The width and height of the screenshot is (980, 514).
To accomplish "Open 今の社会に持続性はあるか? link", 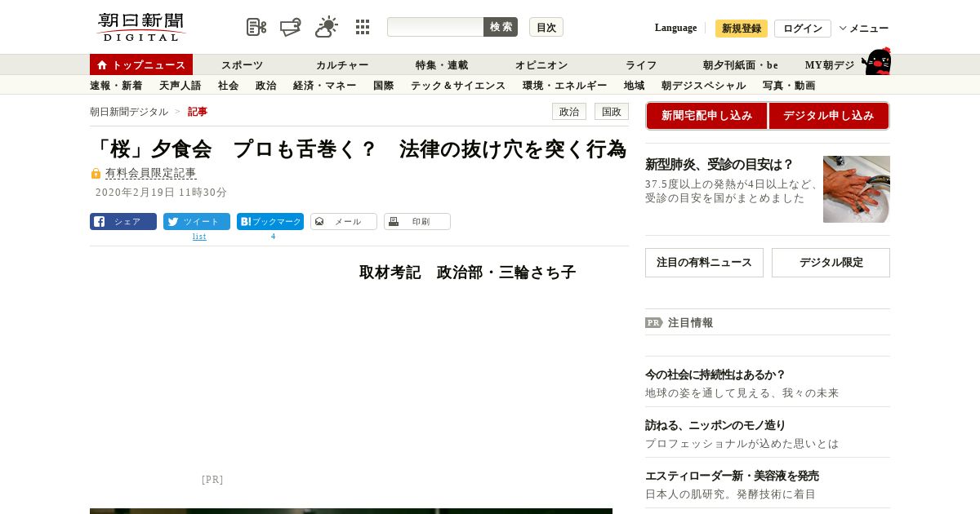I will [x=715, y=374].
